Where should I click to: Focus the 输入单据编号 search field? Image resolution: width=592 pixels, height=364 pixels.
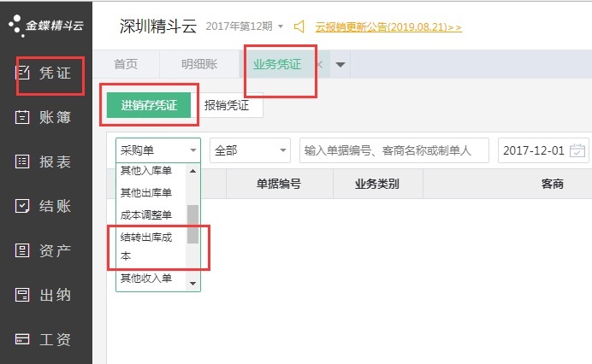coord(394,150)
